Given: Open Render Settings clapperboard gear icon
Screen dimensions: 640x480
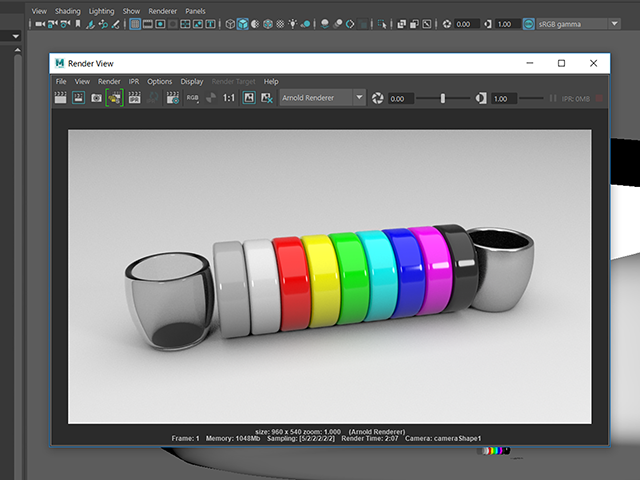Looking at the screenshot, I should click(x=173, y=98).
